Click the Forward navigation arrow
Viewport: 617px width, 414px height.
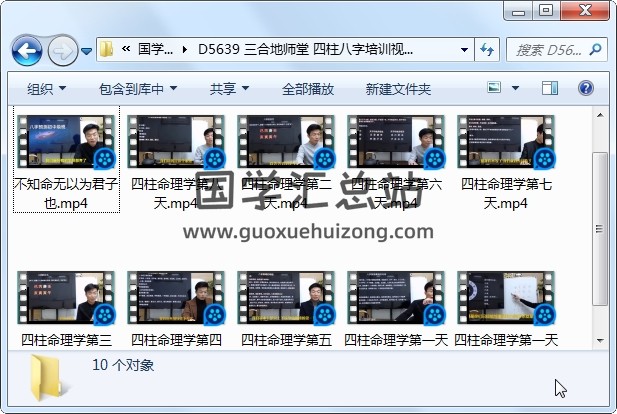[x=62, y=49]
